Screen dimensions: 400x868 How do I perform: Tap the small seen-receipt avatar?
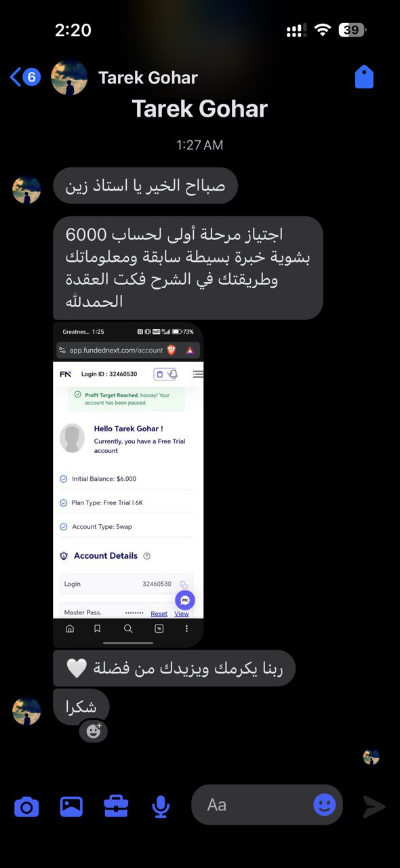click(371, 757)
